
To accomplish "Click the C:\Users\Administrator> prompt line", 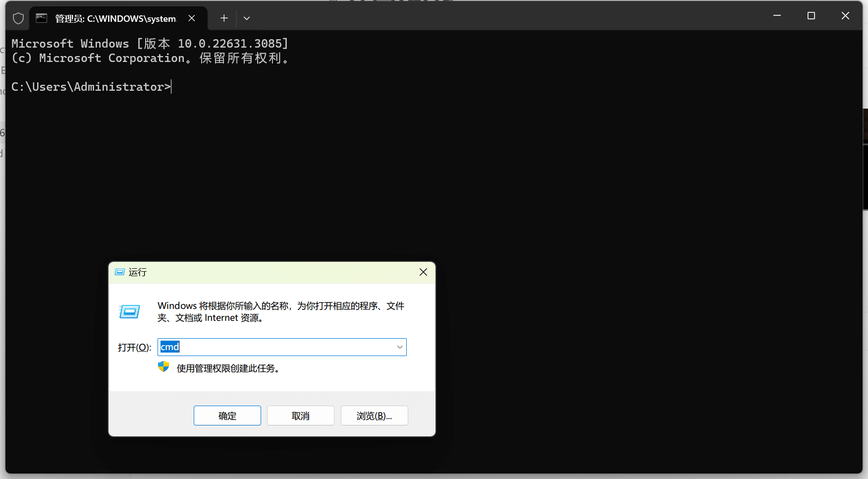I will pos(91,87).
